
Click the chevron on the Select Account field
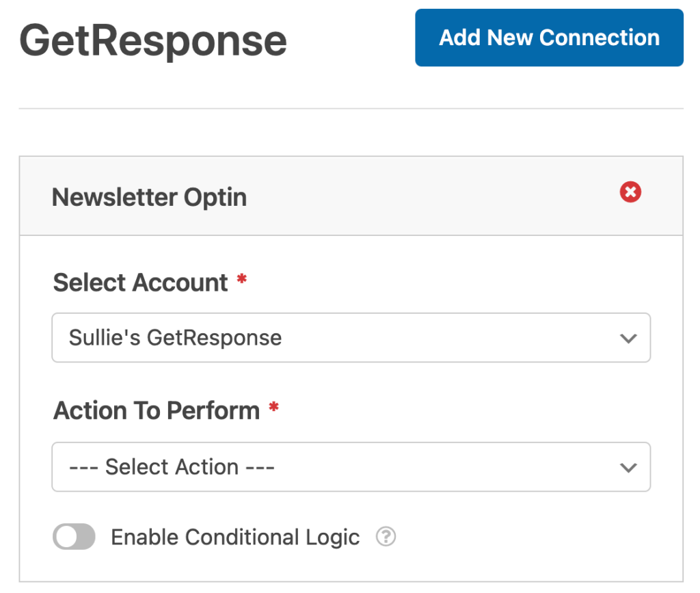628,337
